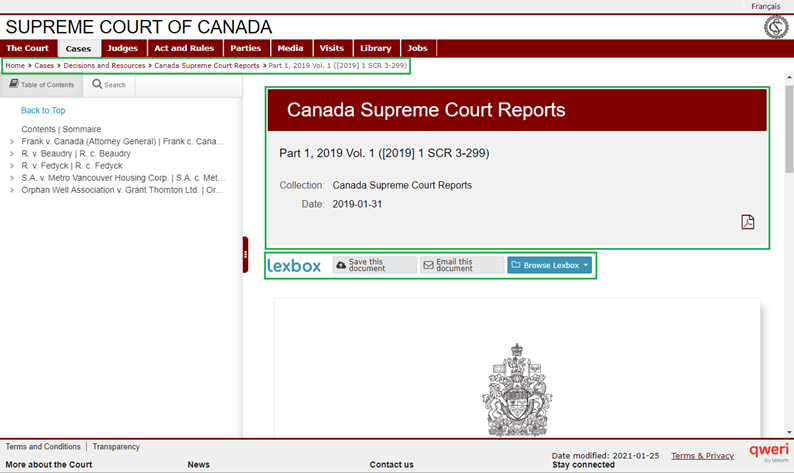
Task: Switch to the Table of Contents tab
Action: (42, 85)
